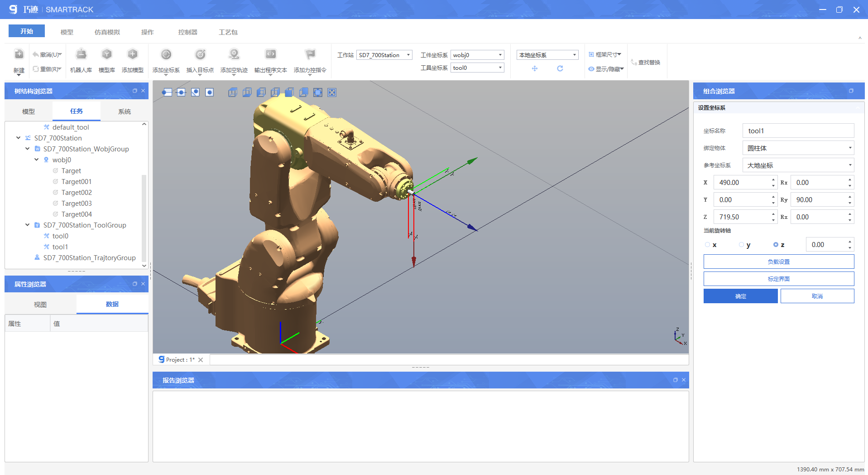Open the 工艺包 ribbon tab
Image resolution: width=868 pixels, height=475 pixels.
pos(228,32)
